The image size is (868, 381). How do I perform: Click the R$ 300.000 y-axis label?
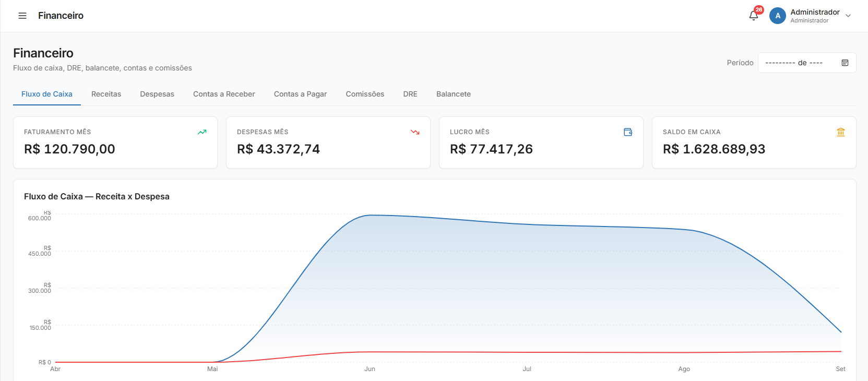(40, 288)
